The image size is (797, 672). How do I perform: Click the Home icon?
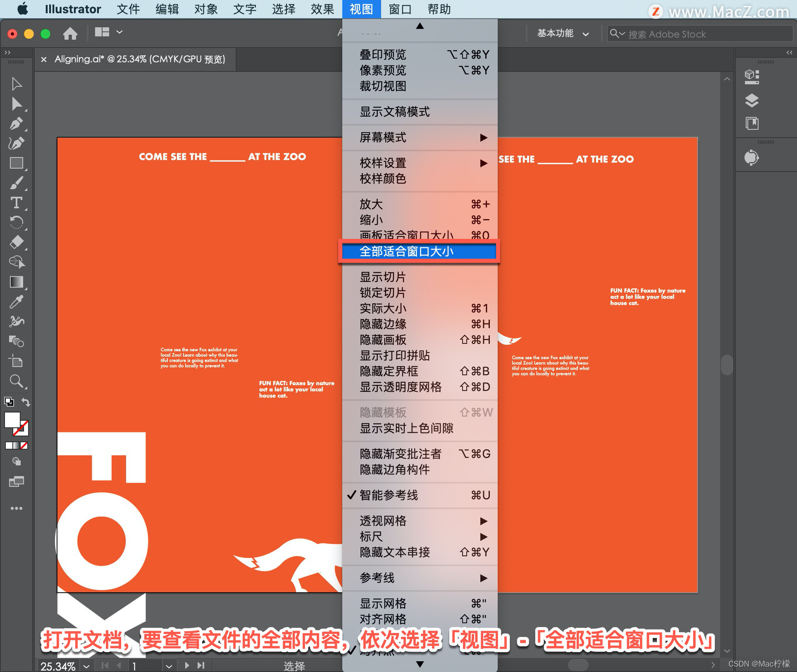click(x=70, y=33)
